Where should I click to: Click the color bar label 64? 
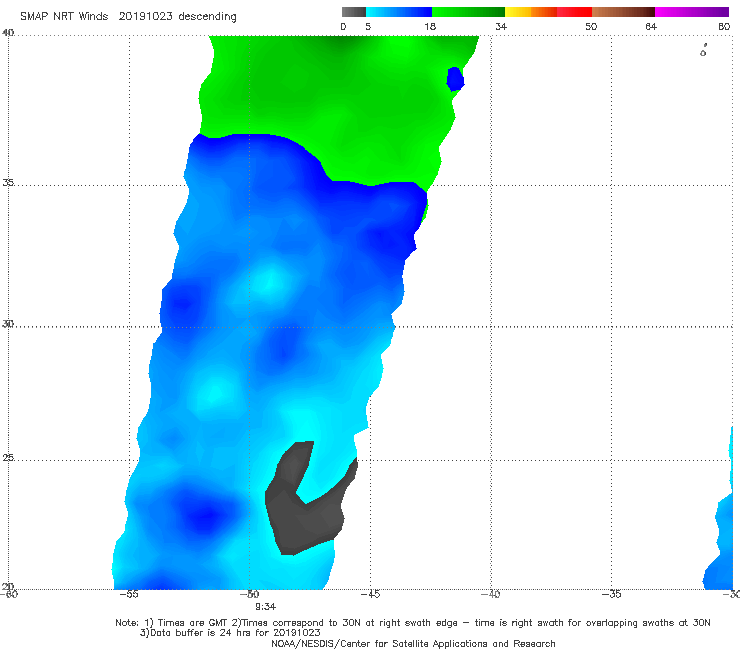click(651, 26)
